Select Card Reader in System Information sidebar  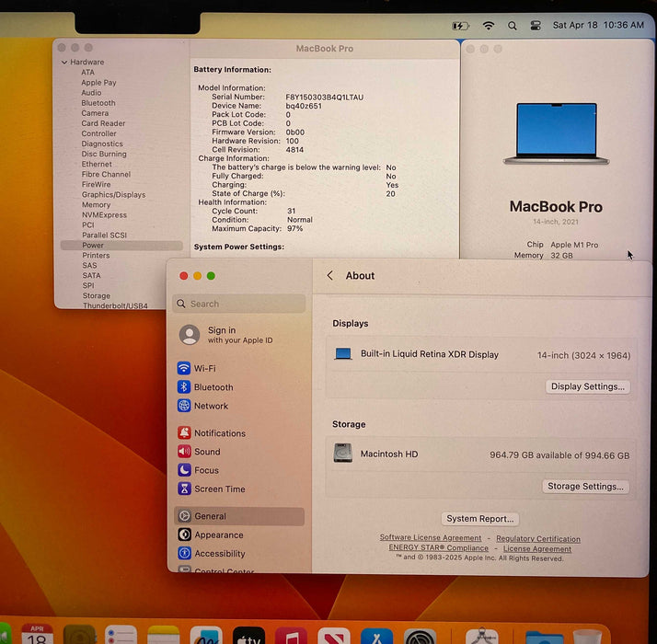[x=103, y=123]
